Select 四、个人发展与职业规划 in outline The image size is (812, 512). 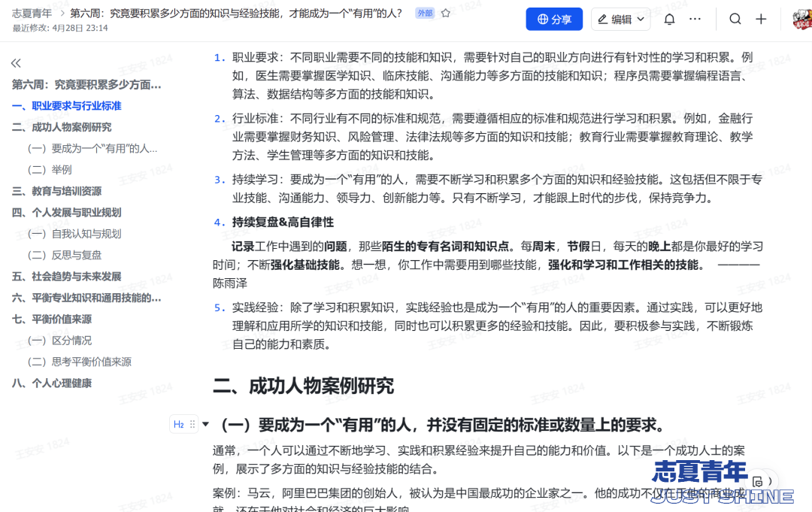(x=67, y=212)
